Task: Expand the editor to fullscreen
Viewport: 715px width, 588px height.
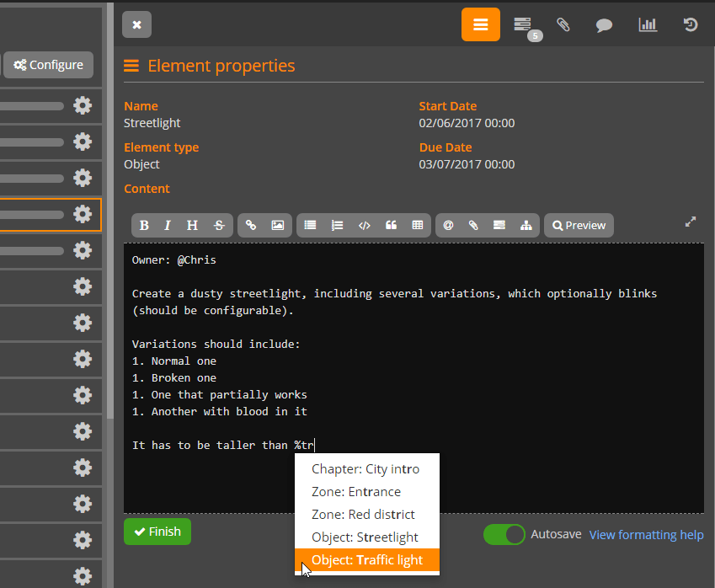Action: point(691,222)
